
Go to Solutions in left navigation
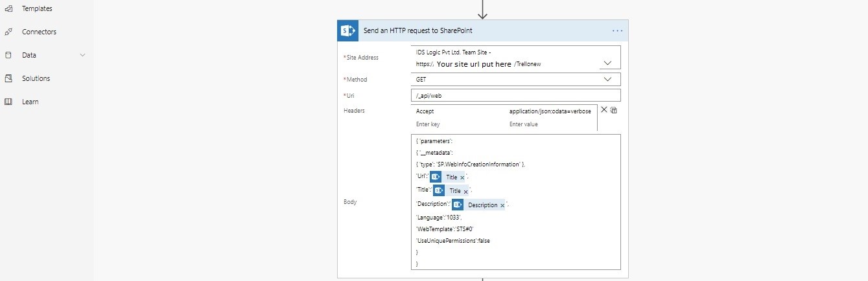coord(36,78)
